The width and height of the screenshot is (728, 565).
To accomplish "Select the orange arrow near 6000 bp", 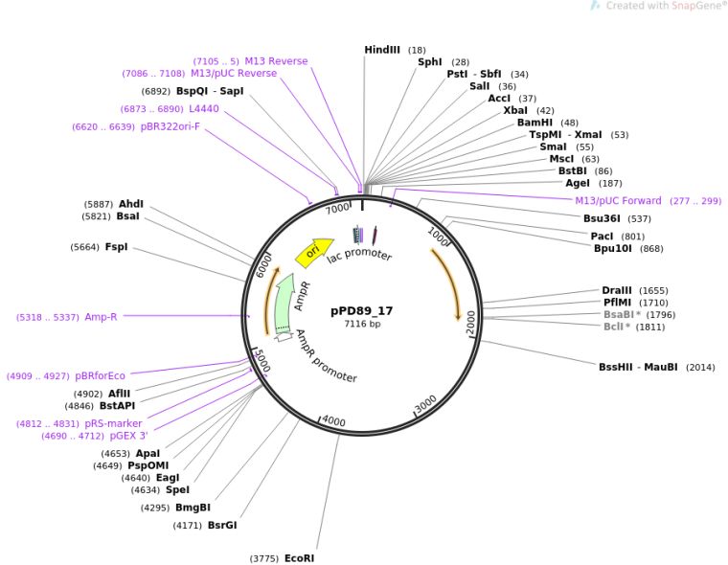I will tap(270, 299).
